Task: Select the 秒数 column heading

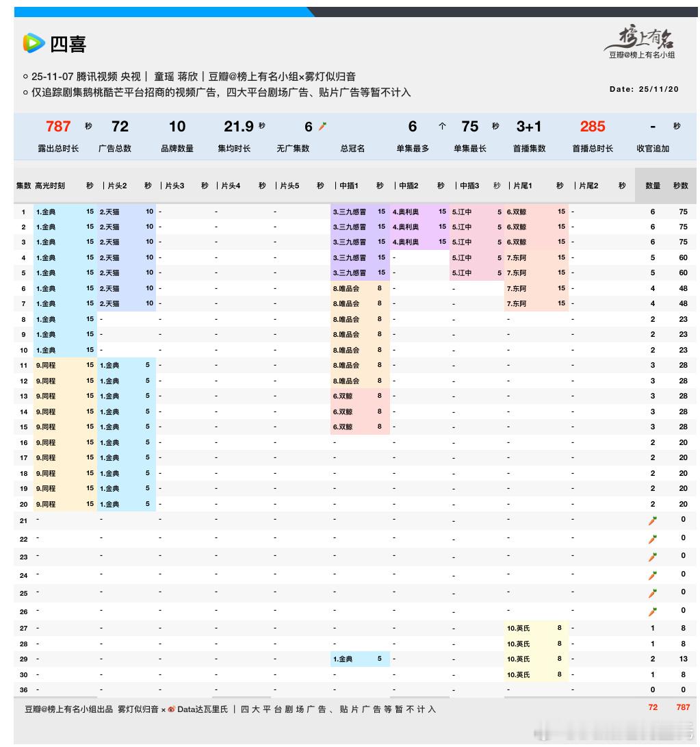Action: coord(681,184)
